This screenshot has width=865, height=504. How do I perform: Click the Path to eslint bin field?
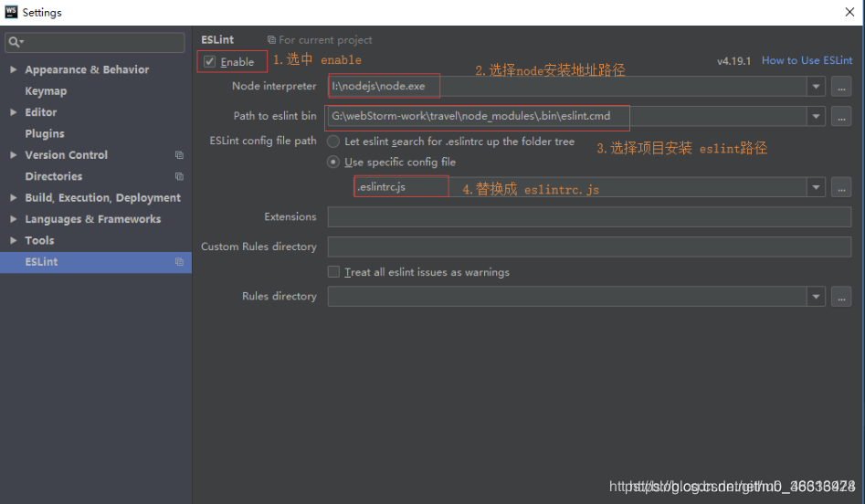coord(567,116)
